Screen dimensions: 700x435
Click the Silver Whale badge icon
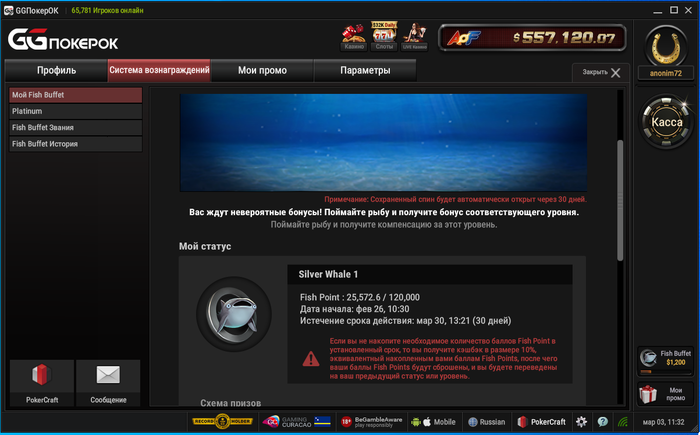coord(234,314)
